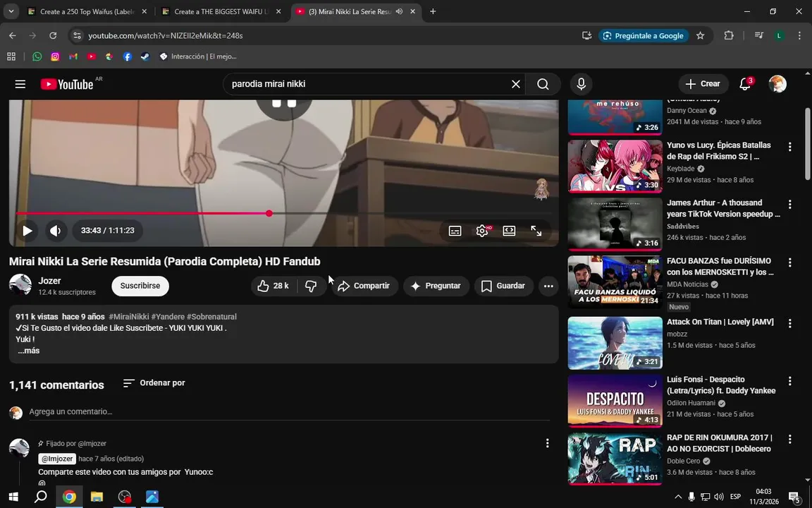
Task: Focus the Agrega un comentario field
Action: tap(290, 411)
